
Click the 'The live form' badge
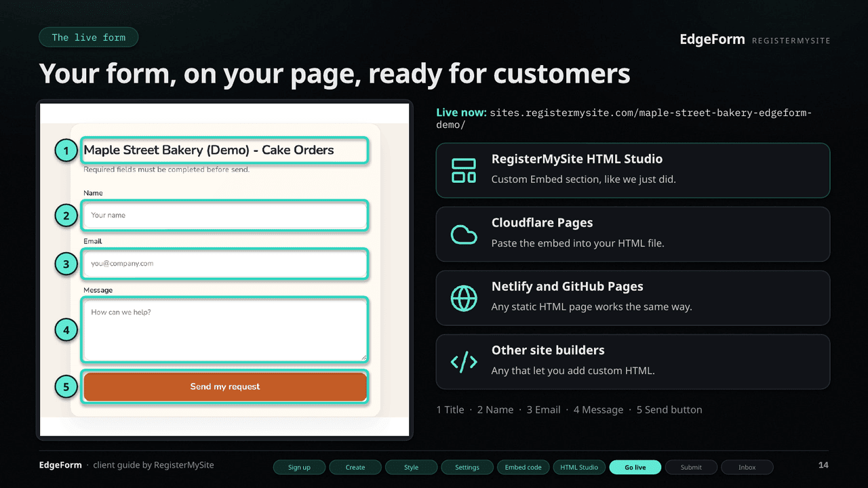click(89, 37)
